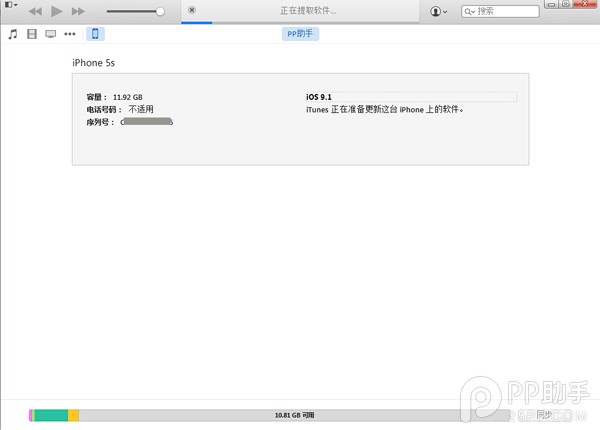Open the top-left iTunes menu dropdown
The width and height of the screenshot is (600, 430).
click(10, 5)
